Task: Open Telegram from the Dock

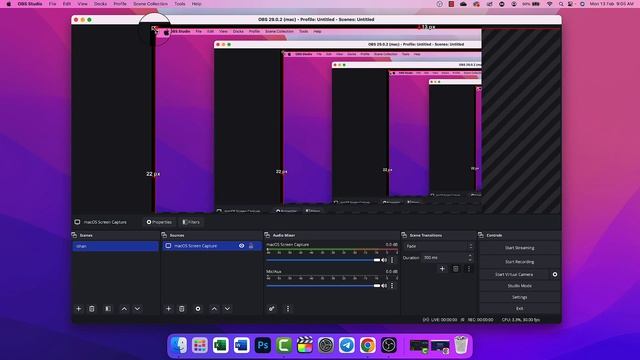Action: (347, 345)
